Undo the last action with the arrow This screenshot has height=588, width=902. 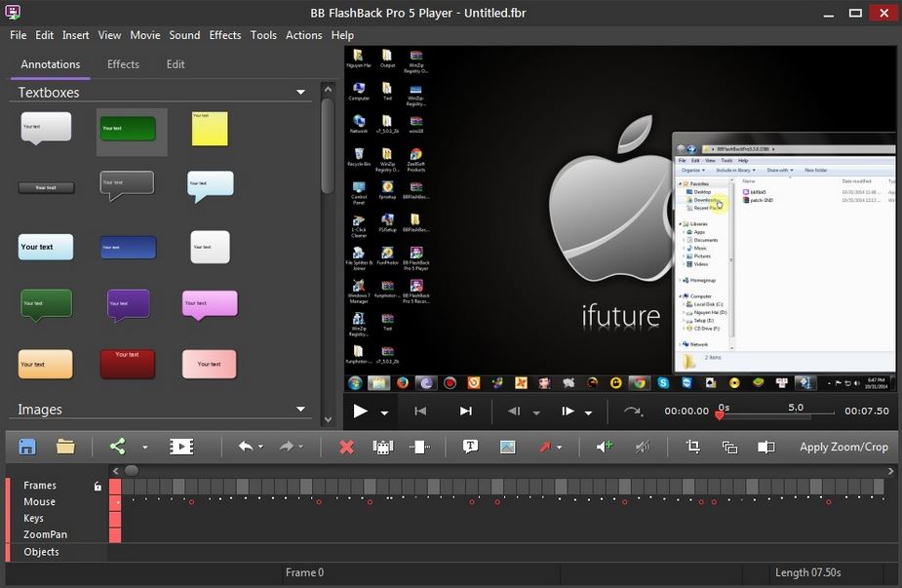246,447
